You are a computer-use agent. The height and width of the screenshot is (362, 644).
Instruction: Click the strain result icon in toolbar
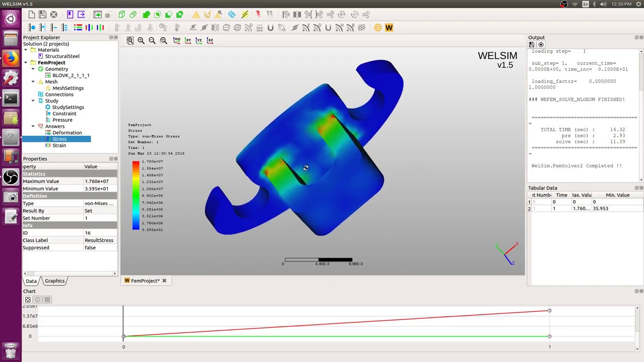pos(100,28)
